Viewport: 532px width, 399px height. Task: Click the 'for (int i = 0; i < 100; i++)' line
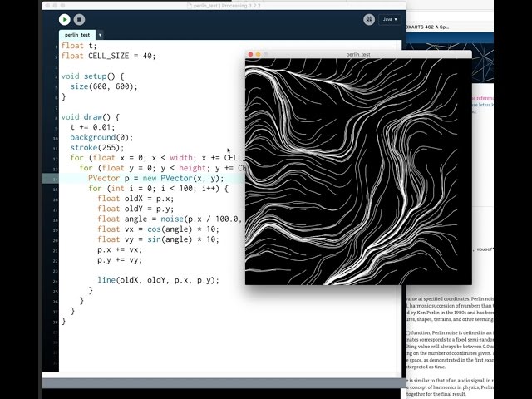pyautogui.click(x=158, y=189)
